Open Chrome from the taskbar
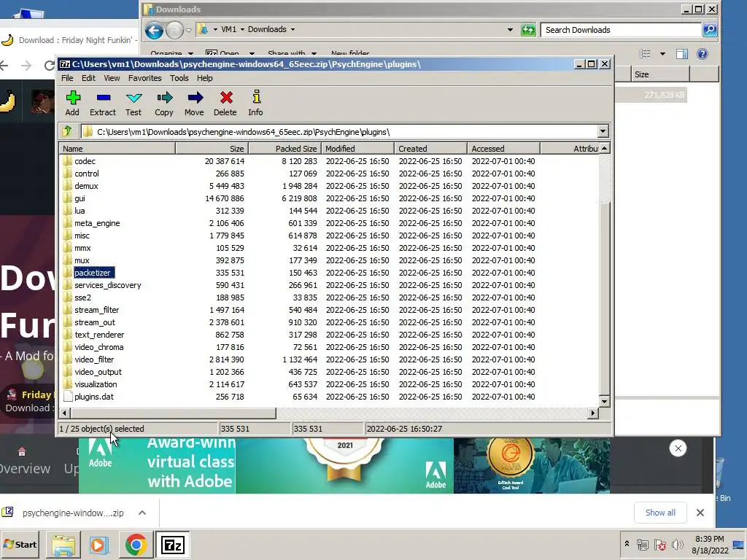The width and height of the screenshot is (747, 560). [136, 544]
